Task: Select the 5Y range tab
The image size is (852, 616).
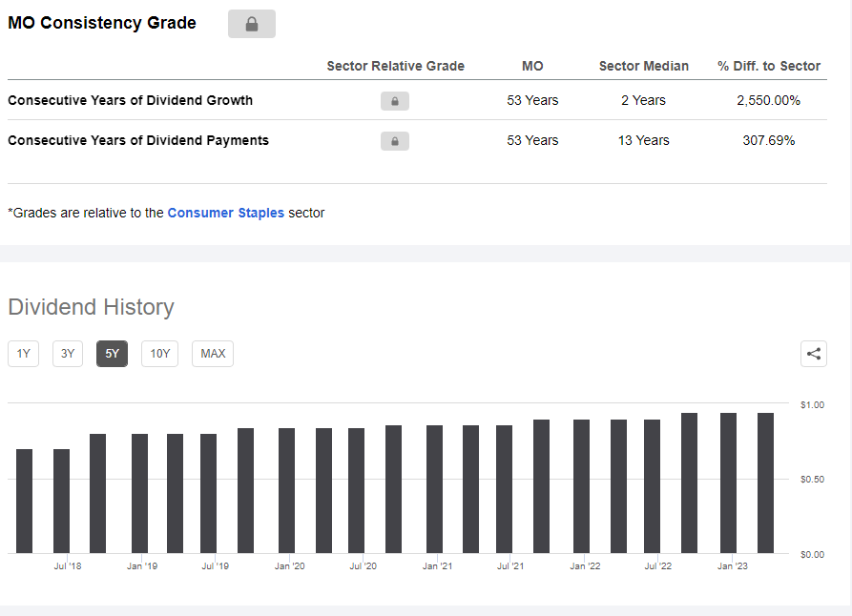Action: [x=112, y=354]
